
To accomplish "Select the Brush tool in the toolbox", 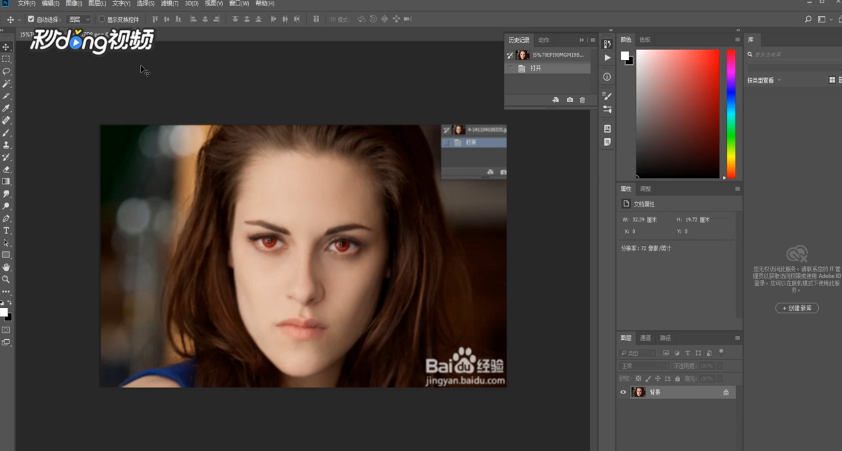I will pos(6,133).
